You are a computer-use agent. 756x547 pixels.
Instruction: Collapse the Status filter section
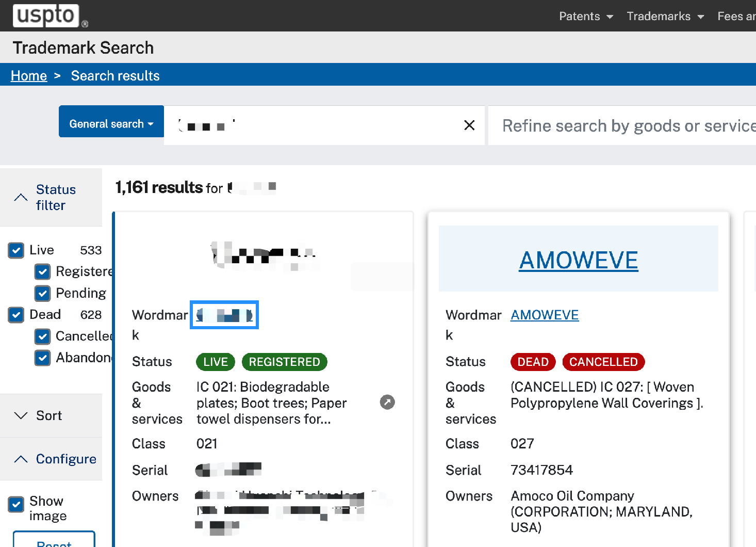point(51,197)
